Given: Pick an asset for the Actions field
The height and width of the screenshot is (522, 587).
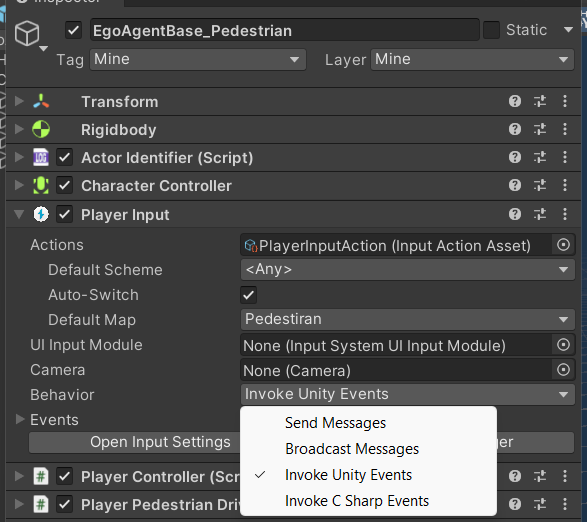Looking at the screenshot, I should tap(563, 245).
